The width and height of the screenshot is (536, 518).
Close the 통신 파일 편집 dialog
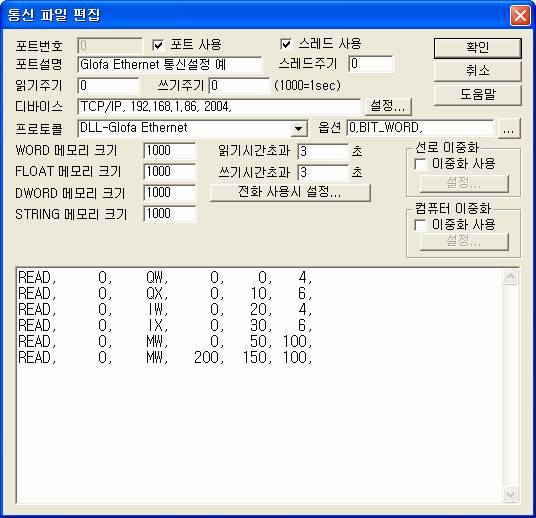point(520,15)
